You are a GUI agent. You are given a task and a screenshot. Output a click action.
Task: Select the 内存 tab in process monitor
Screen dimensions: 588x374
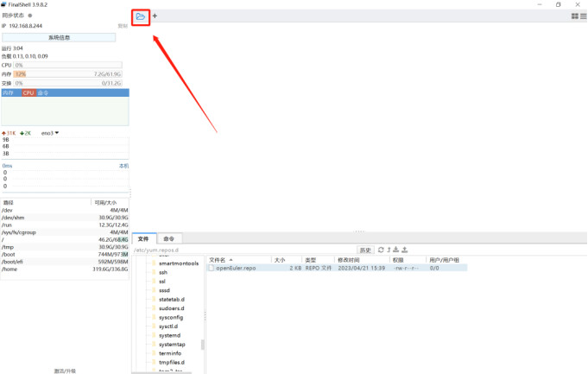click(x=9, y=92)
